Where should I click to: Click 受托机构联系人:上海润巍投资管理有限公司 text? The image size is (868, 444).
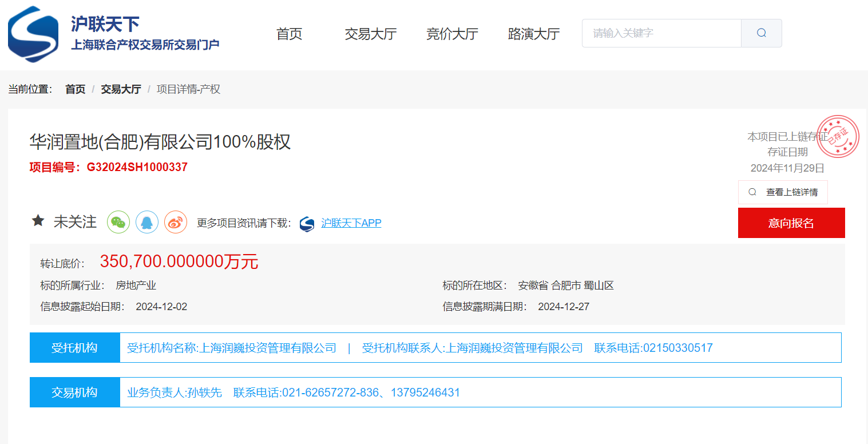click(473, 348)
